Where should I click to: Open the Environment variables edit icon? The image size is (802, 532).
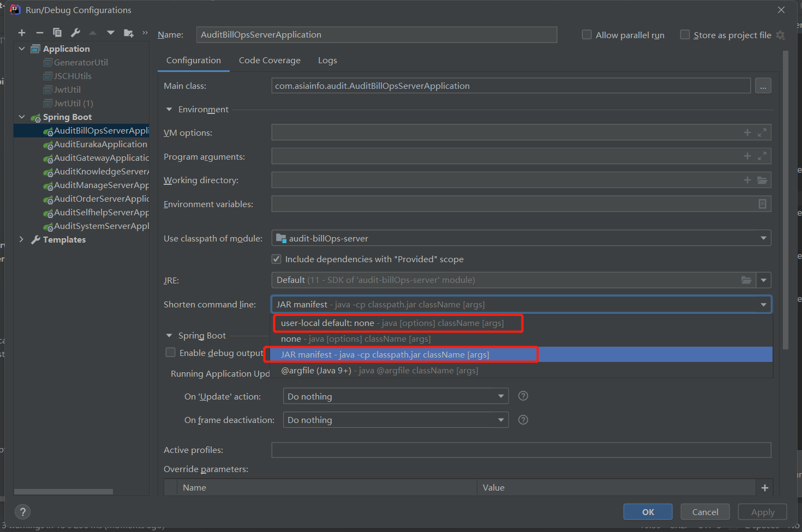762,204
